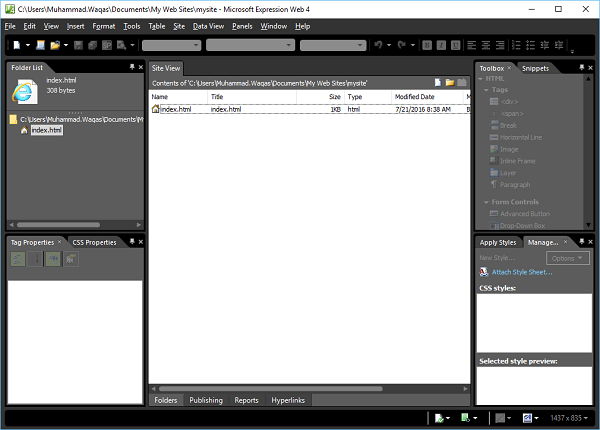Switch to the Snippets tab
Viewport: 600px width, 430px height.
pos(535,68)
